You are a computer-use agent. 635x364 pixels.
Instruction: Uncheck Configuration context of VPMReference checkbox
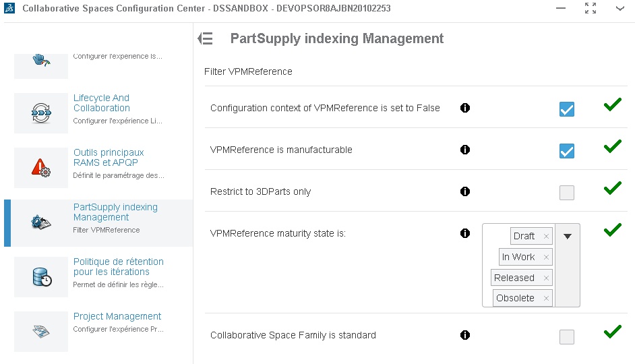[566, 109]
